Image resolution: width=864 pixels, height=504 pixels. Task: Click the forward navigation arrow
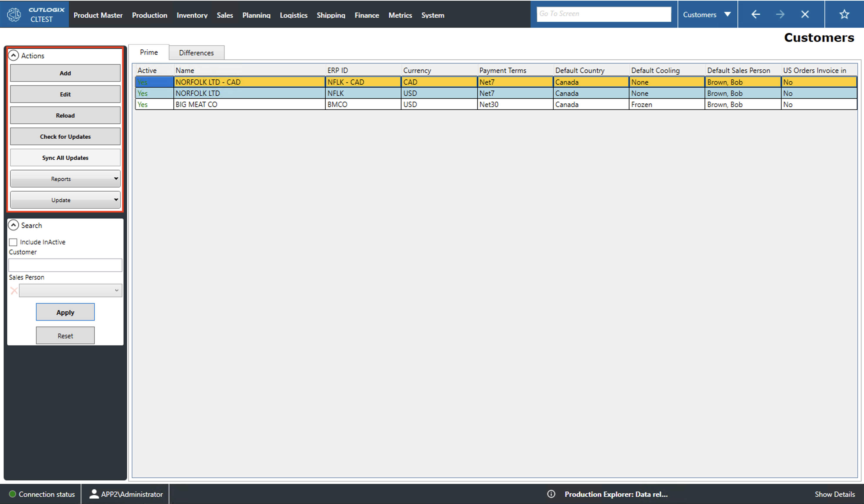tap(780, 14)
